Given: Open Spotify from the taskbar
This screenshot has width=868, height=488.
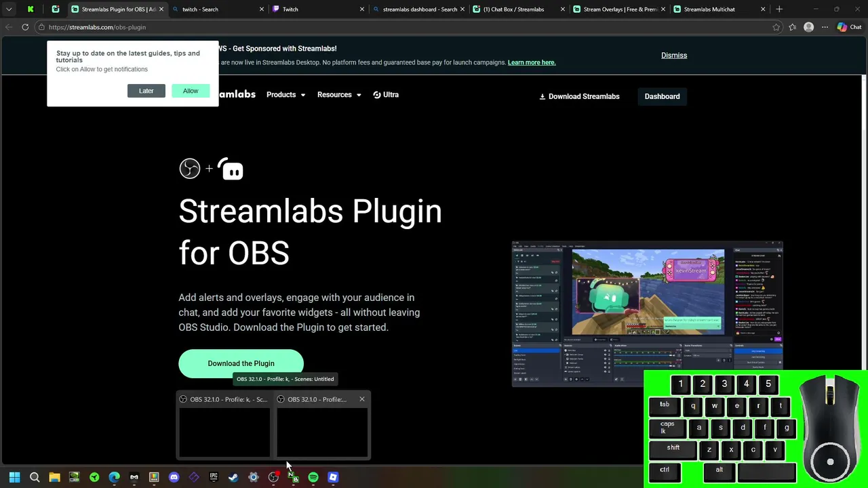Looking at the screenshot, I should coord(313,477).
